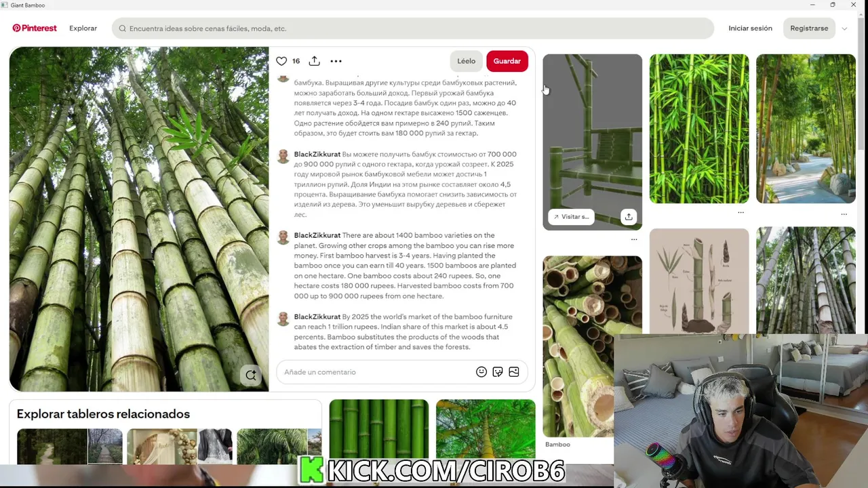Open the bamboo garden path pin

[x=806, y=129]
